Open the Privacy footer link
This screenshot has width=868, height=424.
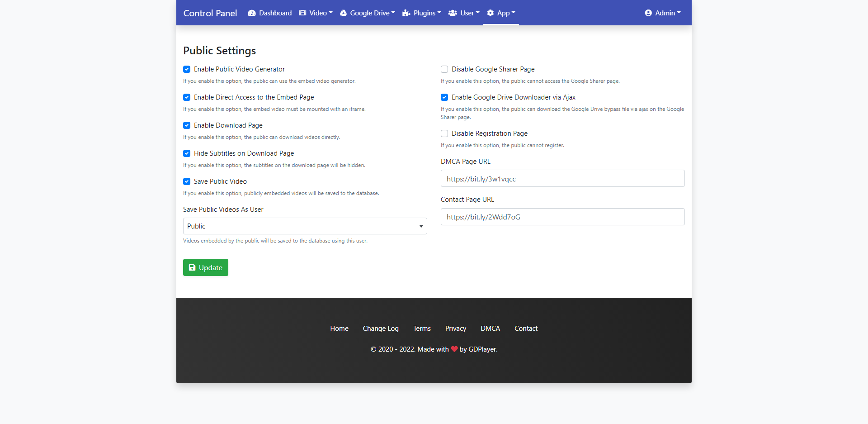click(x=456, y=329)
